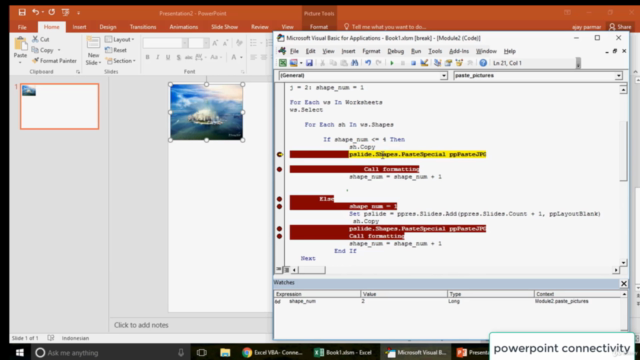Click Undo icon in PowerPoint title bar
Viewport: 640px width, 360px height.
click(36, 12)
